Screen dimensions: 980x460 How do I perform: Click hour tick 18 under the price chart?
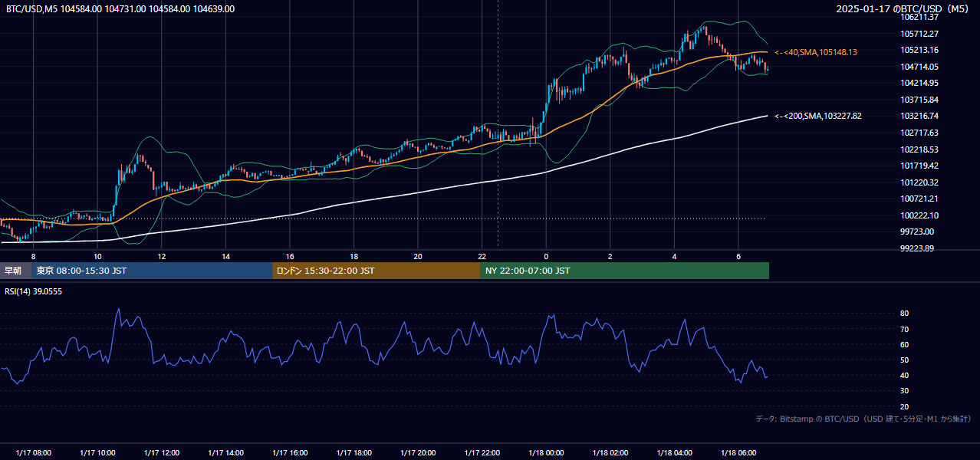point(354,256)
